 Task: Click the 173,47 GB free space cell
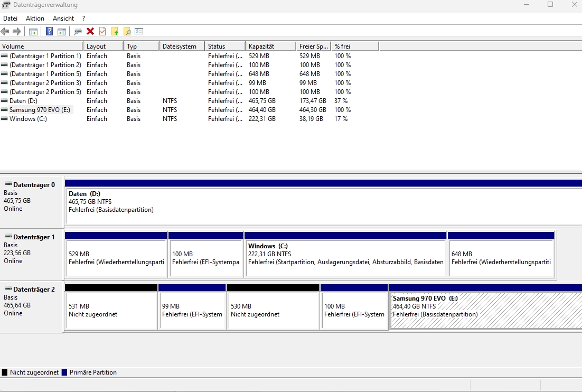tap(313, 101)
